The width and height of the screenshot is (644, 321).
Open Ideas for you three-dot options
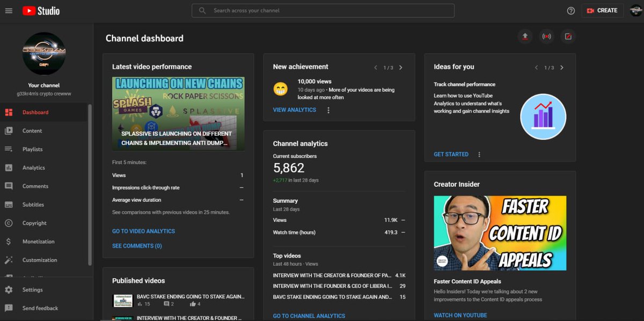click(x=479, y=155)
